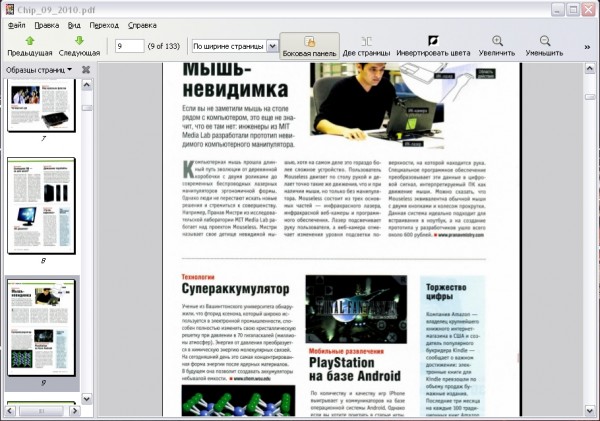The image size is (600, 421).
Task: Click sidebar vertical scrollbar thumb
Action: pyautogui.click(x=87, y=108)
